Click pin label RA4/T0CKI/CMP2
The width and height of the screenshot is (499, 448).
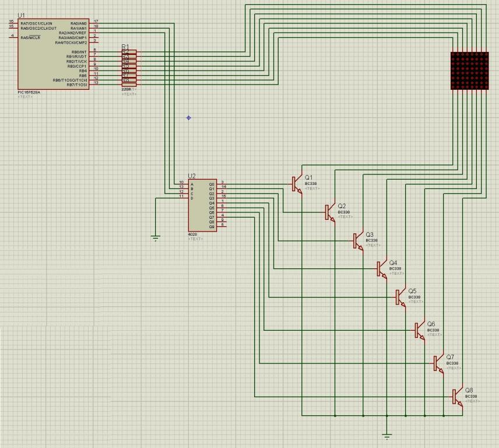pos(71,43)
